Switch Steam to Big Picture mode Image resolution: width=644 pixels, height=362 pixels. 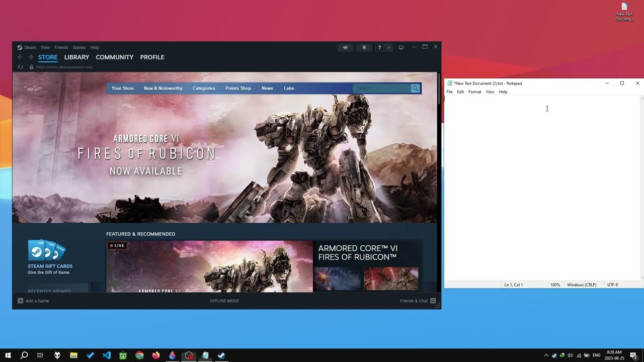(401, 47)
